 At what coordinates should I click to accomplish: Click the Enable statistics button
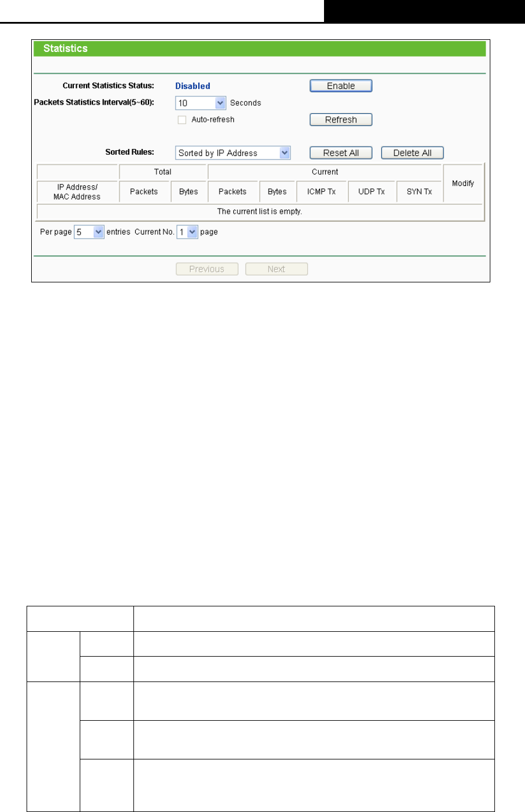[x=341, y=86]
